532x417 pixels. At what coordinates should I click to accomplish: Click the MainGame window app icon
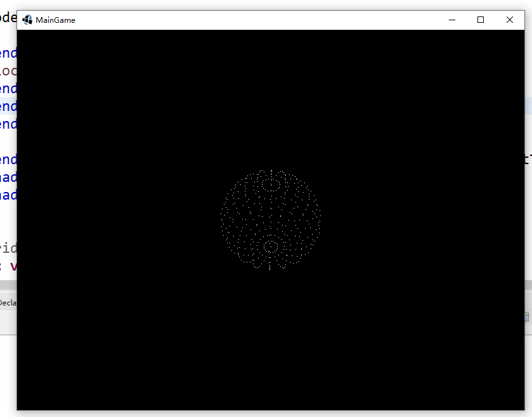pyautogui.click(x=27, y=20)
